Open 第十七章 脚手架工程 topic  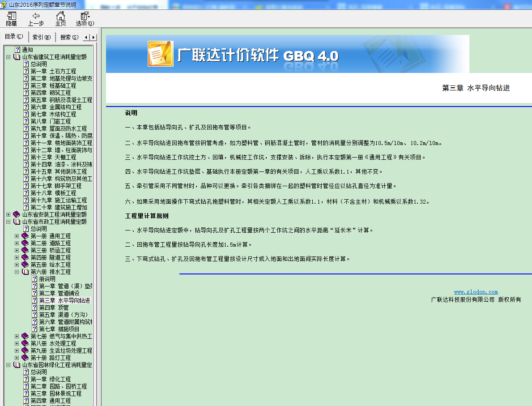coord(56,186)
